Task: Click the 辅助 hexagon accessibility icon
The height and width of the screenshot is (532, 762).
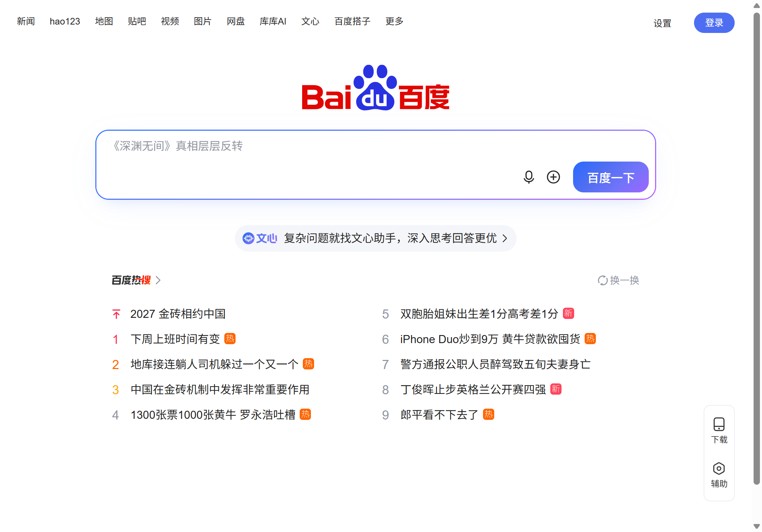Action: tap(719, 468)
